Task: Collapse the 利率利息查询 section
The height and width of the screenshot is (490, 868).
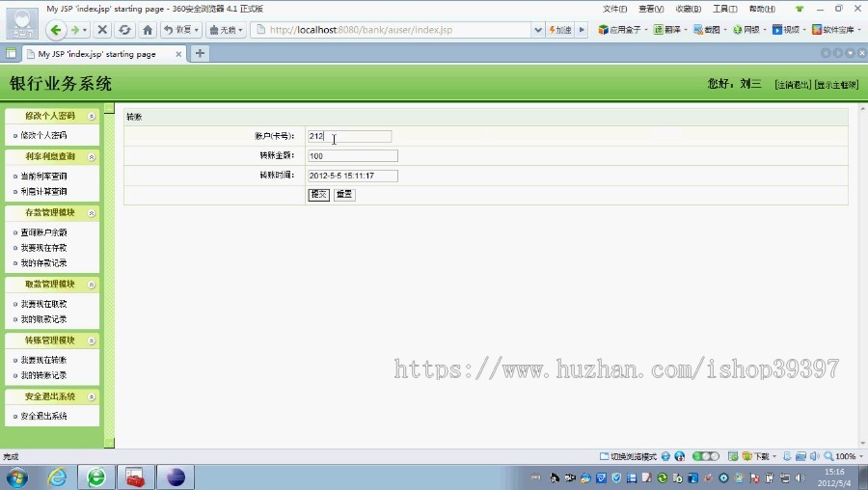Action: point(92,157)
